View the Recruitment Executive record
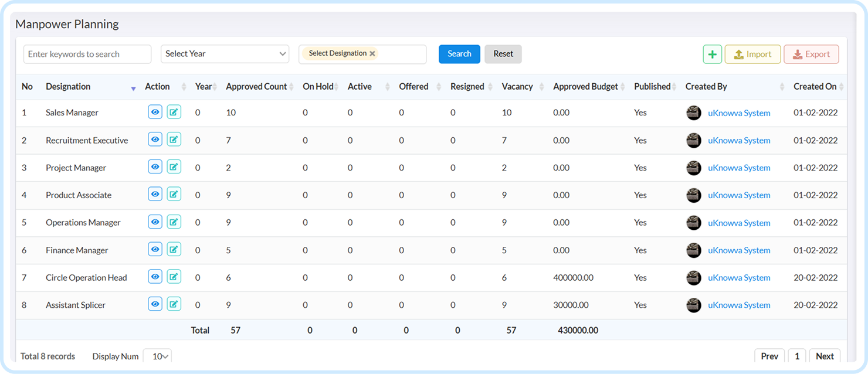The image size is (868, 374). (155, 140)
